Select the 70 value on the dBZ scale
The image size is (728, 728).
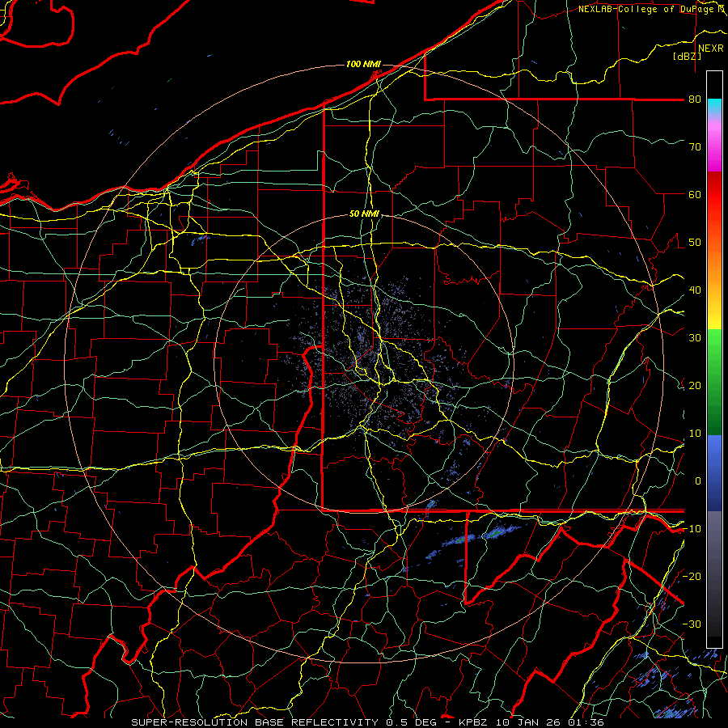pos(695,147)
